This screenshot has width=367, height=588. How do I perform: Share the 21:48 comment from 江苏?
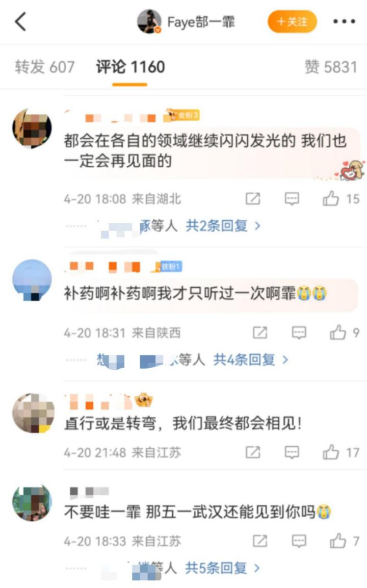253,453
